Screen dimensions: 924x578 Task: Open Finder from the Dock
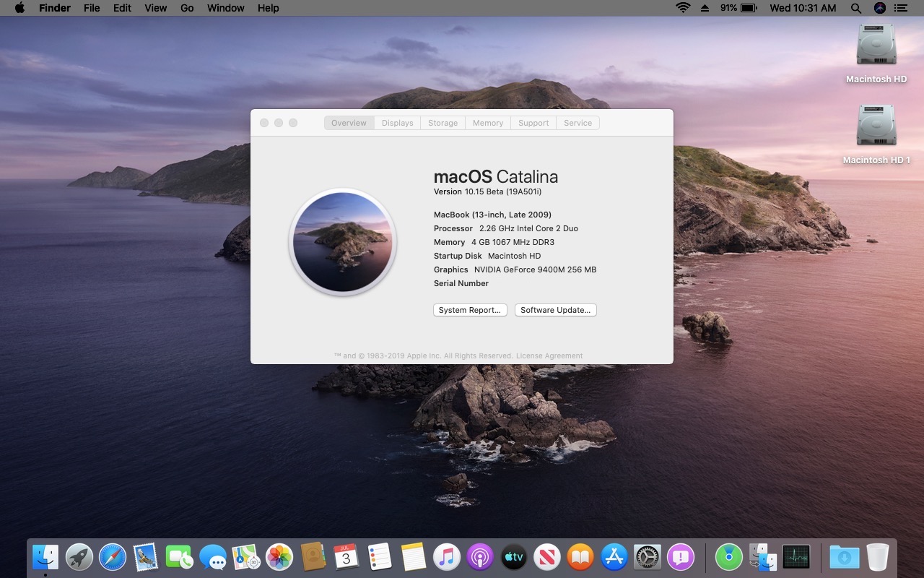45,557
